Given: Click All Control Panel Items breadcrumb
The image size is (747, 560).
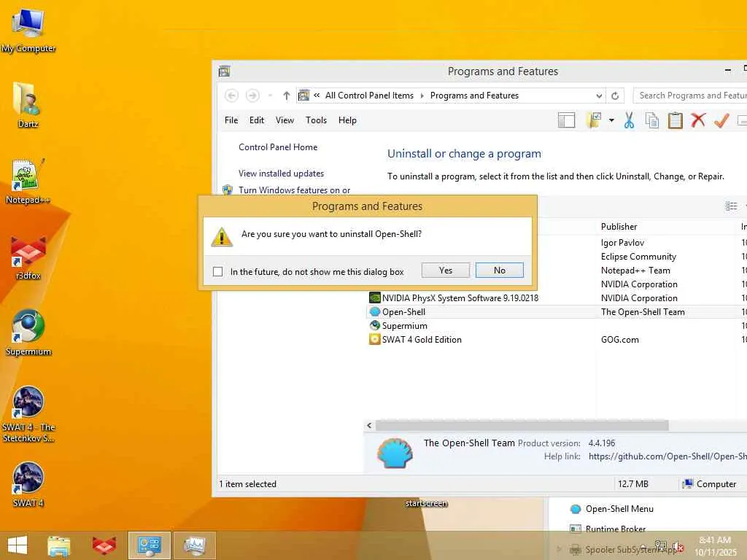Looking at the screenshot, I should 369,96.
